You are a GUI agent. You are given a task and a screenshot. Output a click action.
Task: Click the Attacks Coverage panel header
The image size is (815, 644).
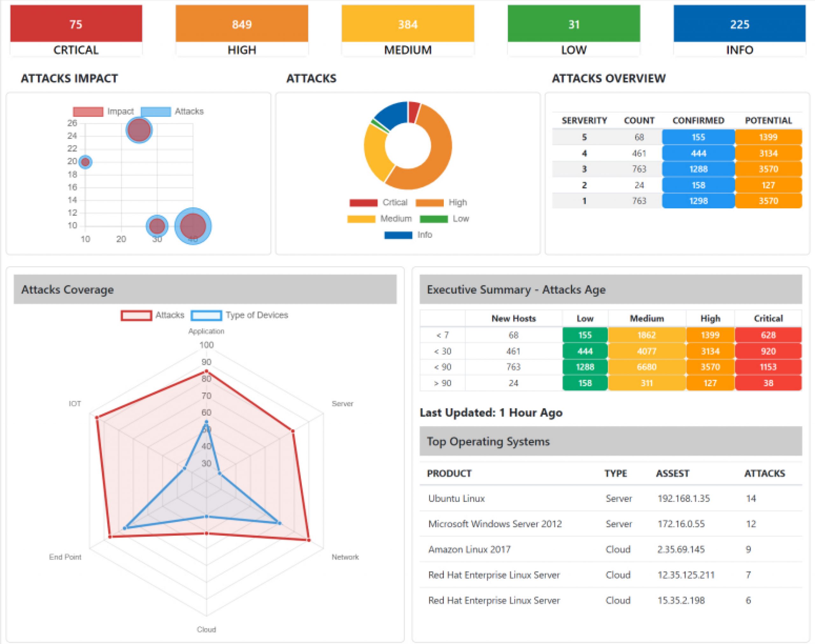[x=205, y=289]
